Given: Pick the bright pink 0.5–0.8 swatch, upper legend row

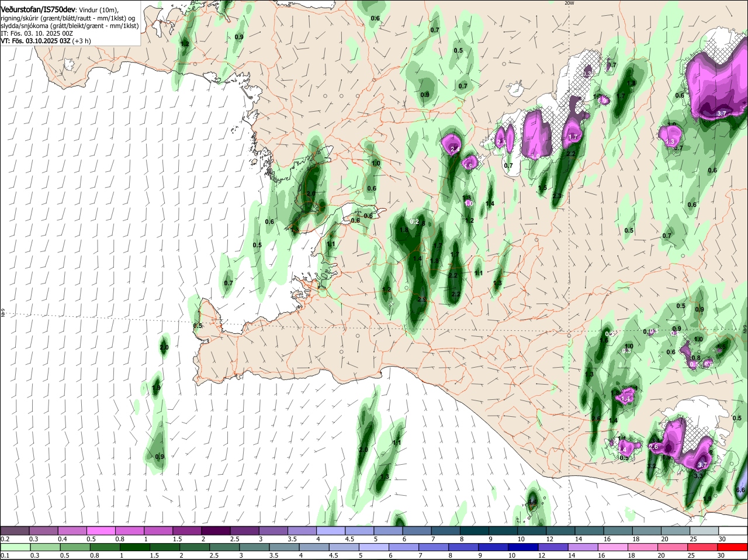Looking at the screenshot, I should coord(101,531).
